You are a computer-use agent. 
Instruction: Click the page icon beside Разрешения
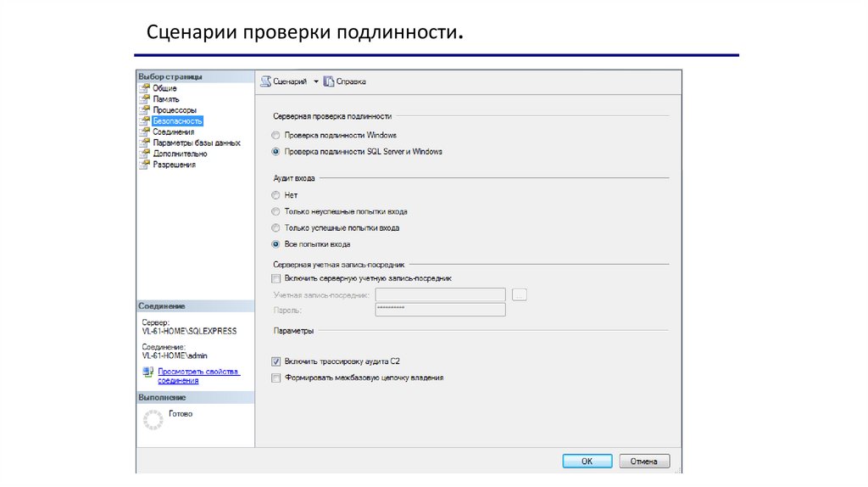coord(144,165)
